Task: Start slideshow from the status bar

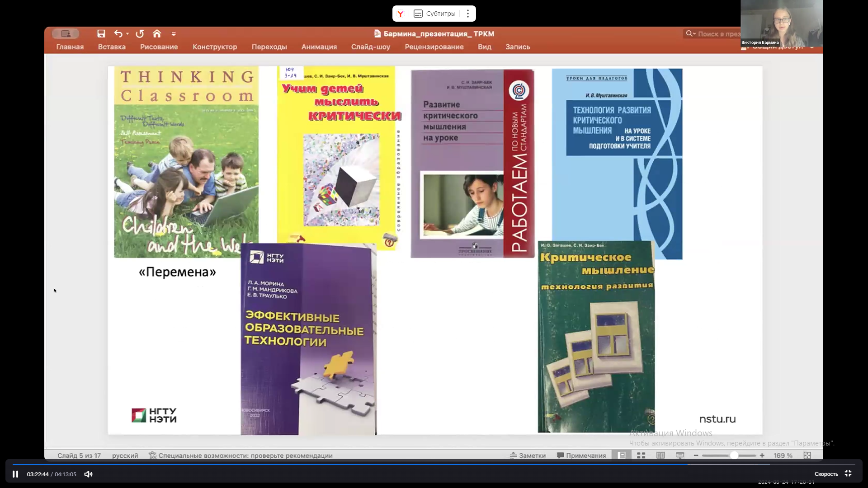Action: click(x=680, y=455)
